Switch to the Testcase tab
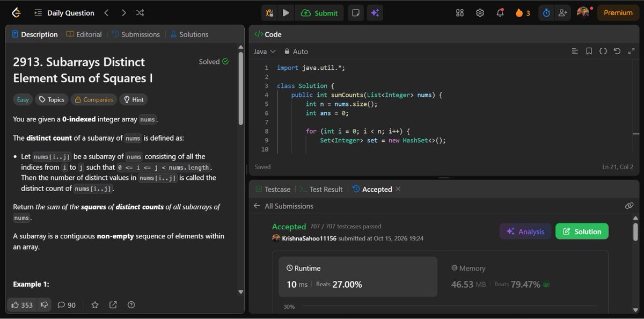Screen dimensions: 644x319 click(272, 190)
